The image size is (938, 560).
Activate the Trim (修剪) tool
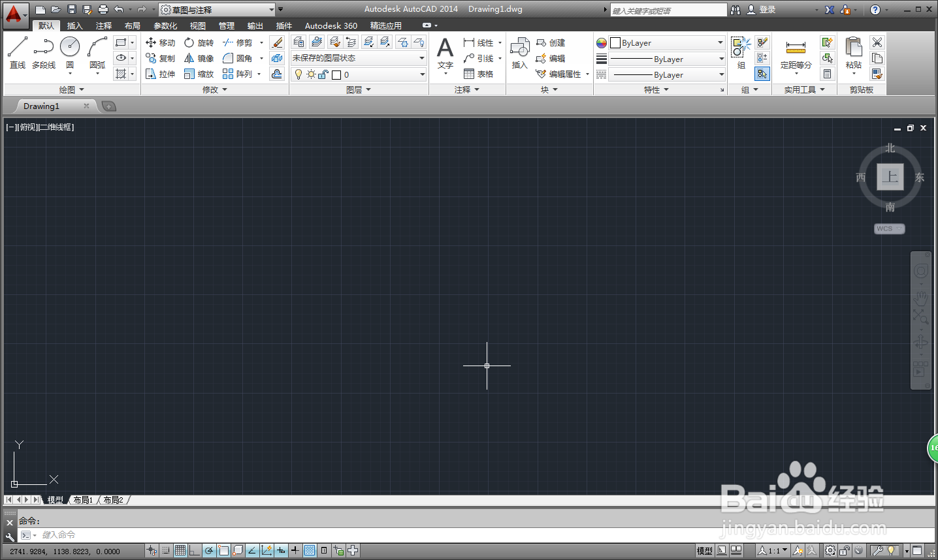click(237, 42)
